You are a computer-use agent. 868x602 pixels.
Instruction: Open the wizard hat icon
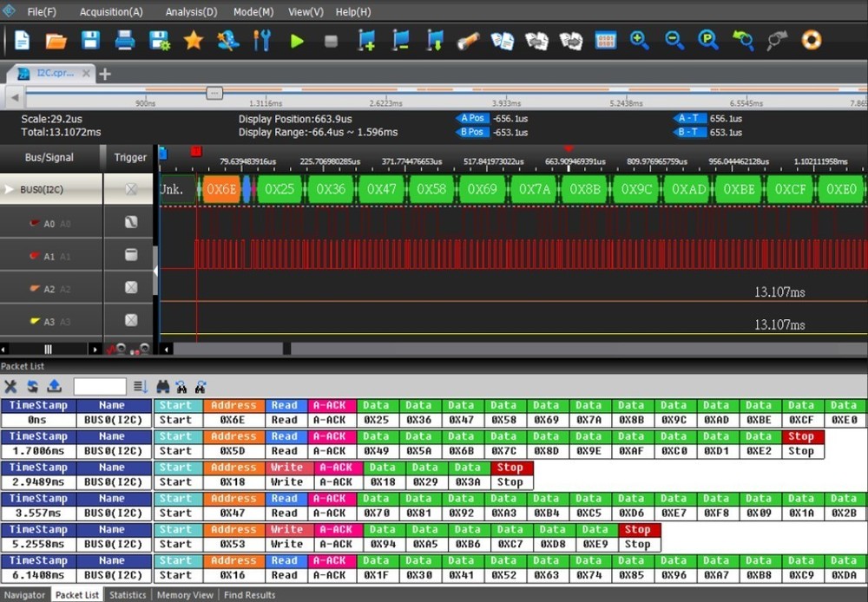pos(227,41)
